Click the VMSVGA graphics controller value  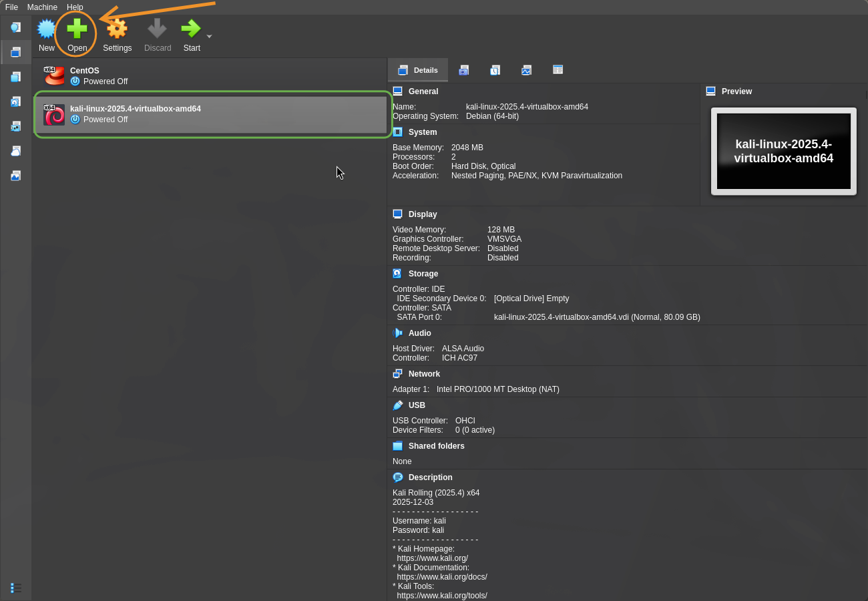(x=504, y=239)
